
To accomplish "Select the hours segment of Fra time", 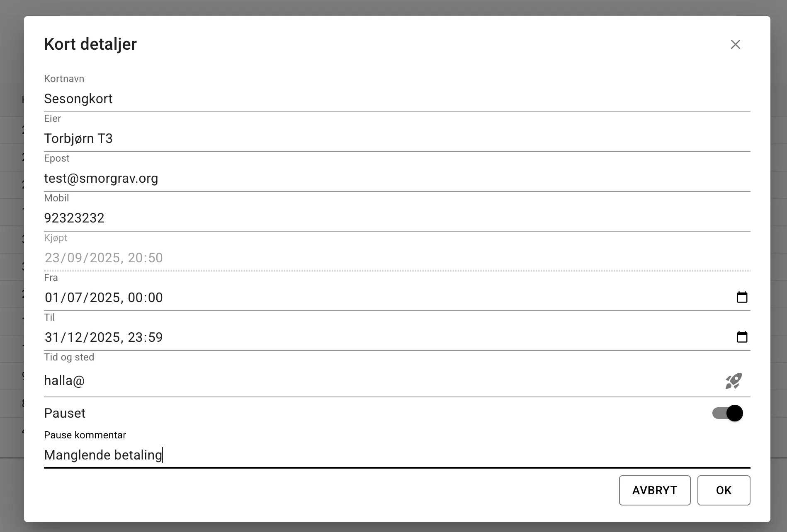I will [x=135, y=297].
